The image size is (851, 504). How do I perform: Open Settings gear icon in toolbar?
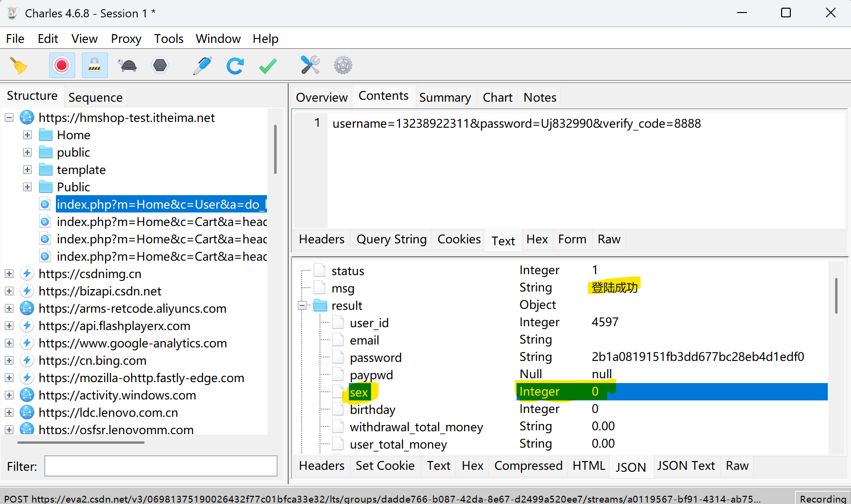(x=343, y=65)
